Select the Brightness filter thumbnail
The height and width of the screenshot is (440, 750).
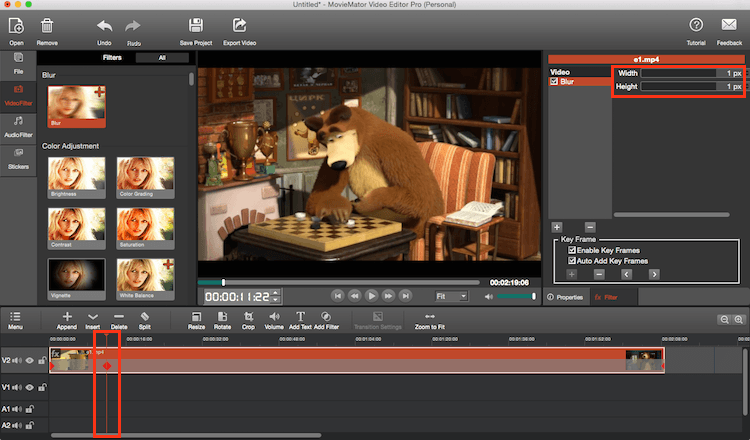(x=77, y=177)
